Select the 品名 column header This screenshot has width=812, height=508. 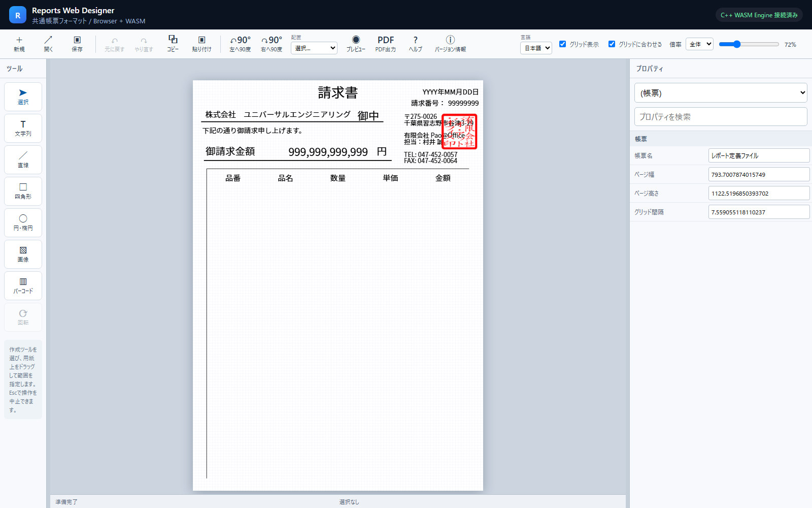[286, 178]
